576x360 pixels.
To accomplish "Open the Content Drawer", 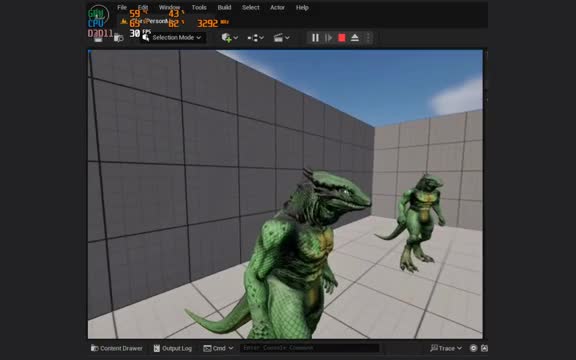I will click(117, 348).
